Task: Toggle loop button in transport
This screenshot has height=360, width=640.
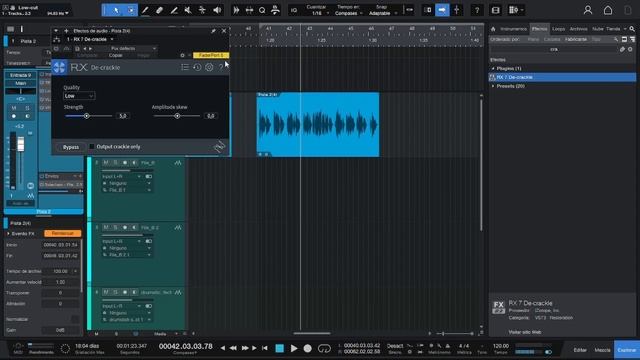Action: [324, 348]
